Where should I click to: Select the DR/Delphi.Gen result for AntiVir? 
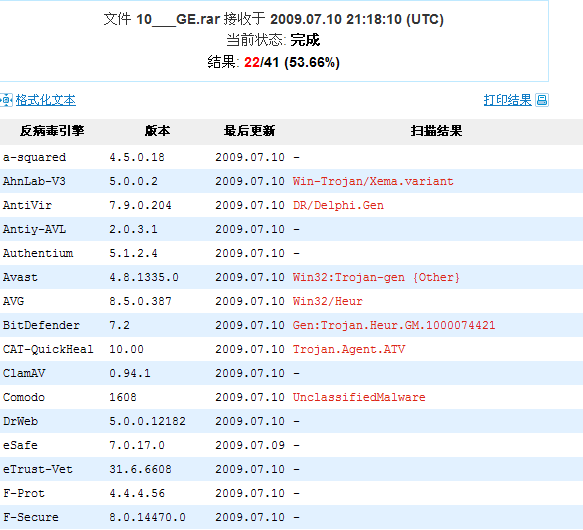[338, 205]
